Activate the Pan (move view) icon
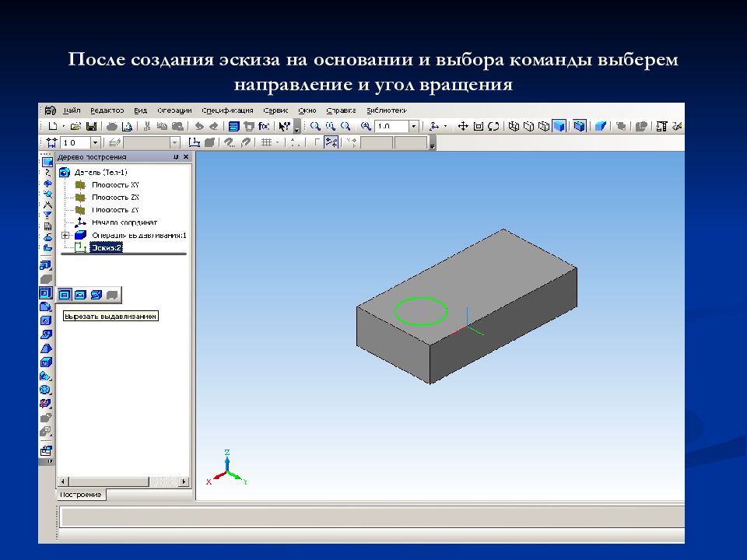Screen dimensions: 747x560 [x=462, y=126]
